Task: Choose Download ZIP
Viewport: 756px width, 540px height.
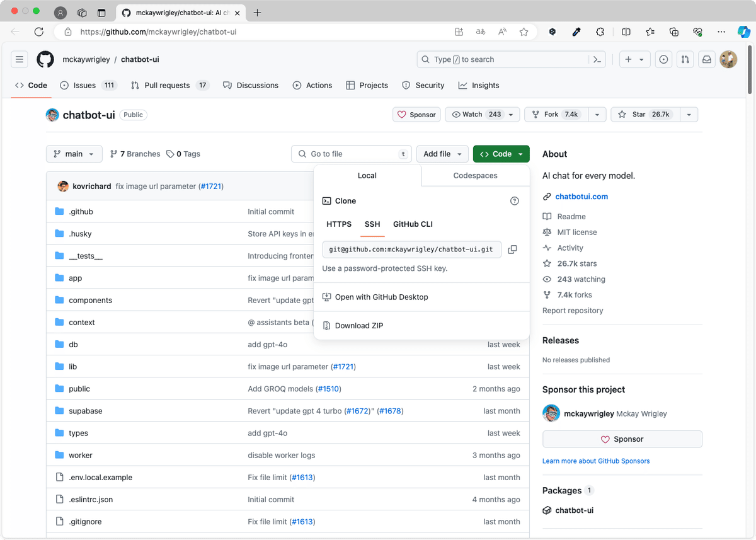Action: (x=421, y=326)
